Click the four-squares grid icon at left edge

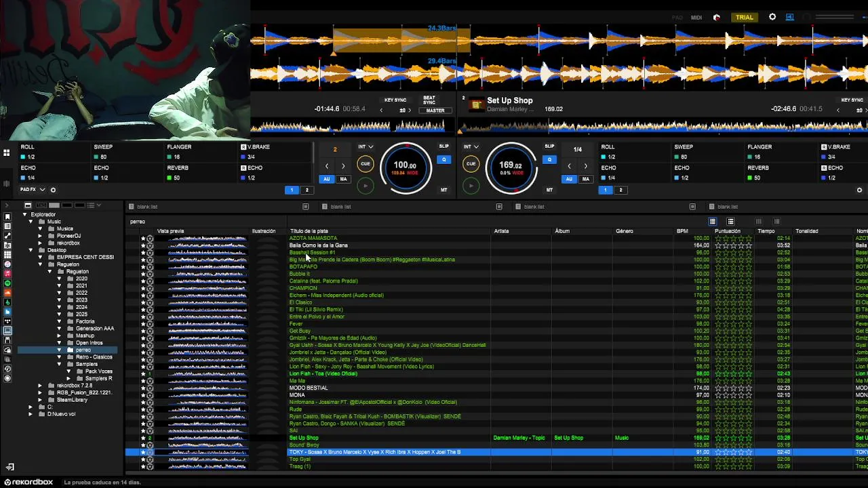click(x=6, y=153)
